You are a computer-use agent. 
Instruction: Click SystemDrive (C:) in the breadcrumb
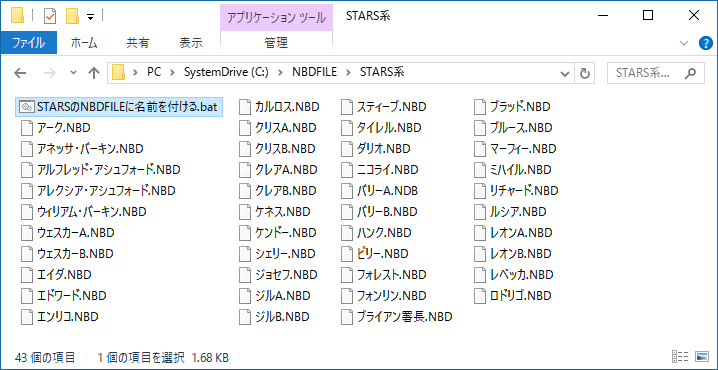tap(226, 72)
